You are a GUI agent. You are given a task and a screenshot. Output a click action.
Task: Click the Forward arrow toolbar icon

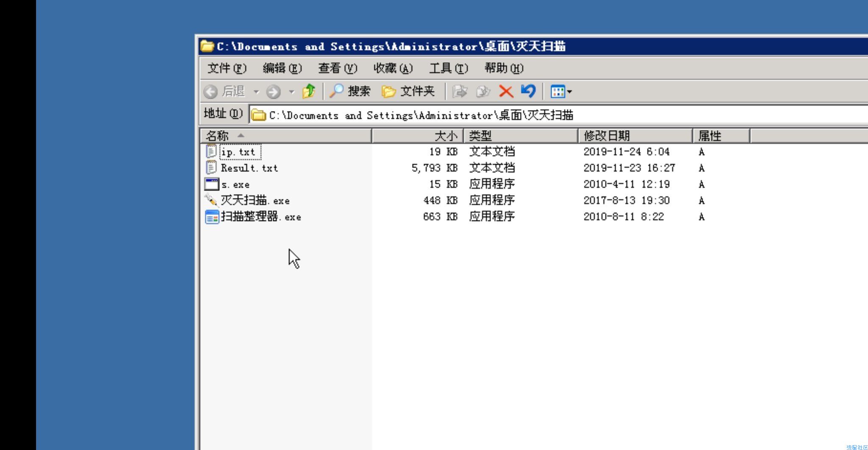pos(274,92)
